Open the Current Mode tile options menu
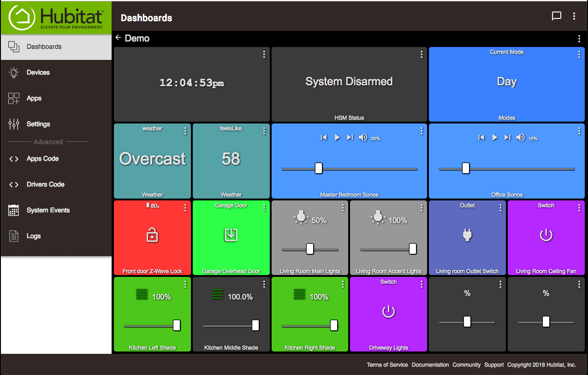This screenshot has height=375, width=588. 579,55
